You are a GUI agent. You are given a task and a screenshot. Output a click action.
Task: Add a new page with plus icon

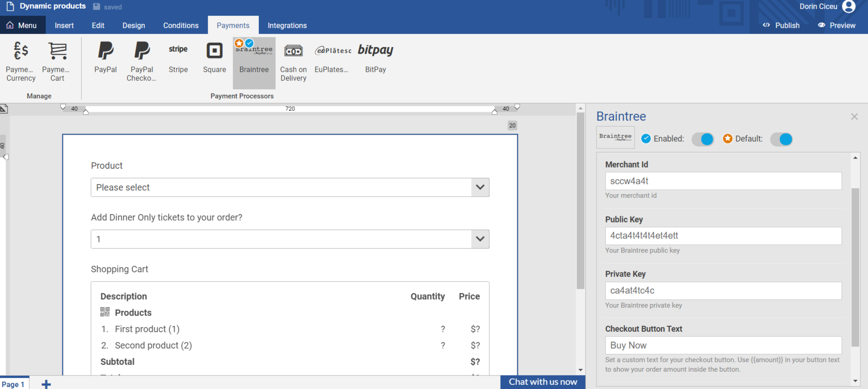(x=46, y=384)
